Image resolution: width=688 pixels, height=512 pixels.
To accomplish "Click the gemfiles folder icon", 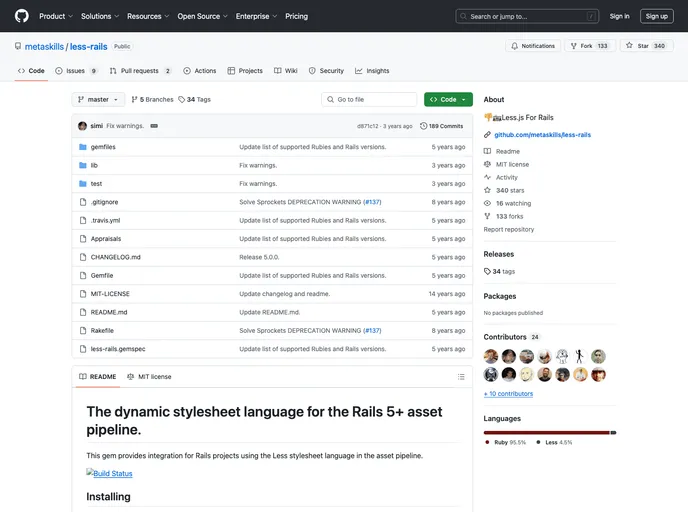I will [x=82, y=147].
